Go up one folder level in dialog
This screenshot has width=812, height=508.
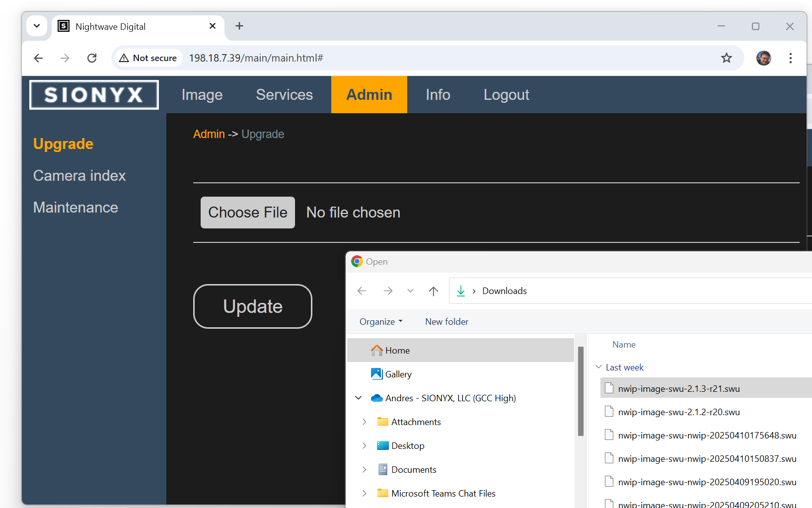(433, 291)
